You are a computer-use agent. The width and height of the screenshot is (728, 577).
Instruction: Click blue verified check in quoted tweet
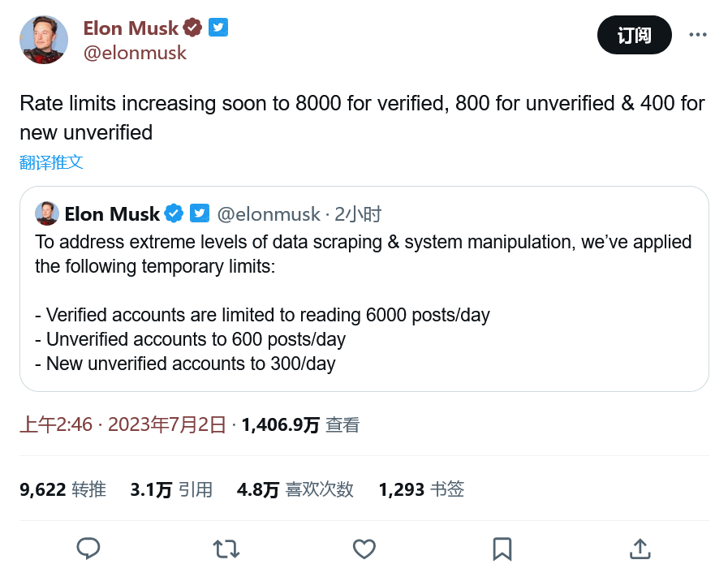pyautogui.click(x=174, y=213)
